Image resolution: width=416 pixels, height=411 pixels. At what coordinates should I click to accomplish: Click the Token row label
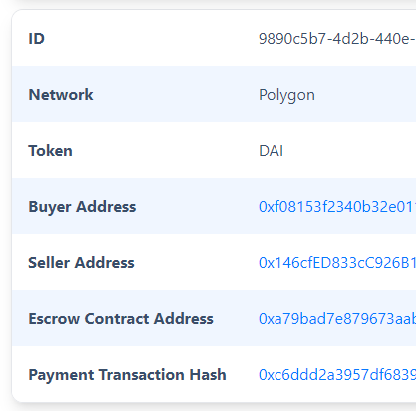50,151
